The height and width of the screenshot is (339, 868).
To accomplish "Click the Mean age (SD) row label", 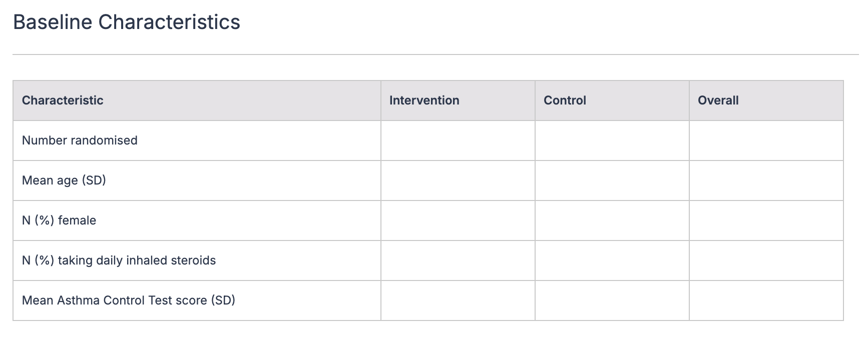I will [64, 180].
